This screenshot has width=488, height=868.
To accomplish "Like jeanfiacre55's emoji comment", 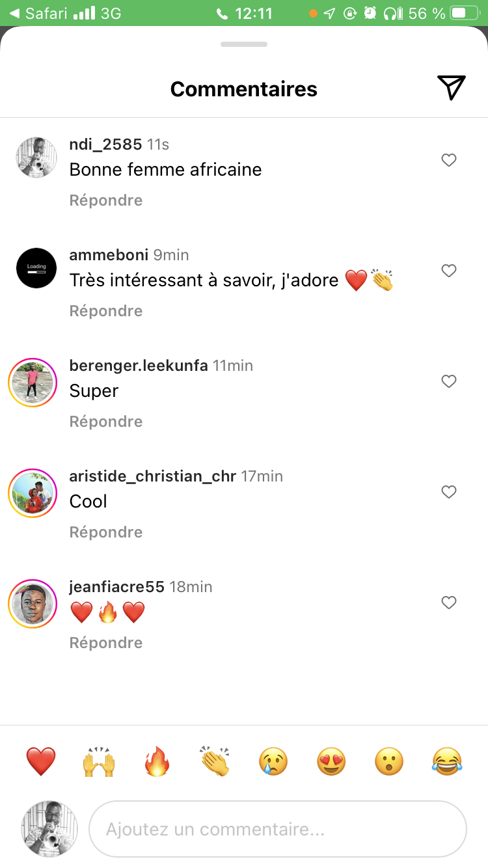I will [449, 603].
